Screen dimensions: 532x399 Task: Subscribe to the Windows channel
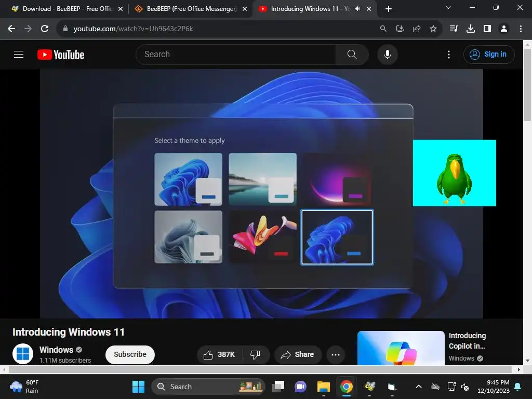click(x=130, y=354)
